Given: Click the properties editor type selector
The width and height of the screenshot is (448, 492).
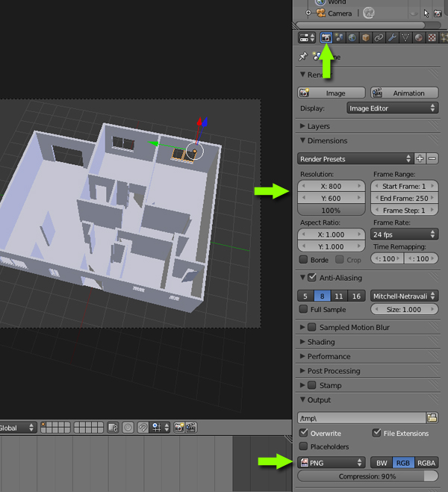Looking at the screenshot, I should pos(307,38).
